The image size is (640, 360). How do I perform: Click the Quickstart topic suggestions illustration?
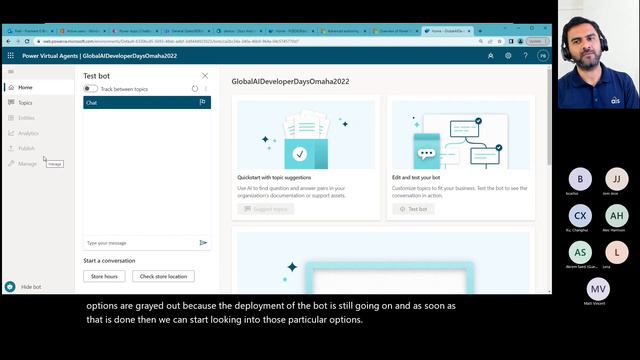tap(306, 135)
